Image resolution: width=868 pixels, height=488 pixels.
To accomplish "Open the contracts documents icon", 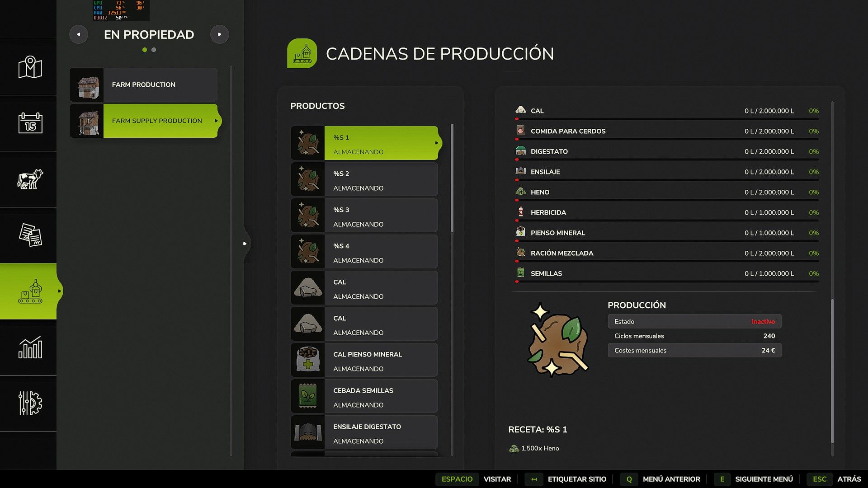I will (x=30, y=235).
